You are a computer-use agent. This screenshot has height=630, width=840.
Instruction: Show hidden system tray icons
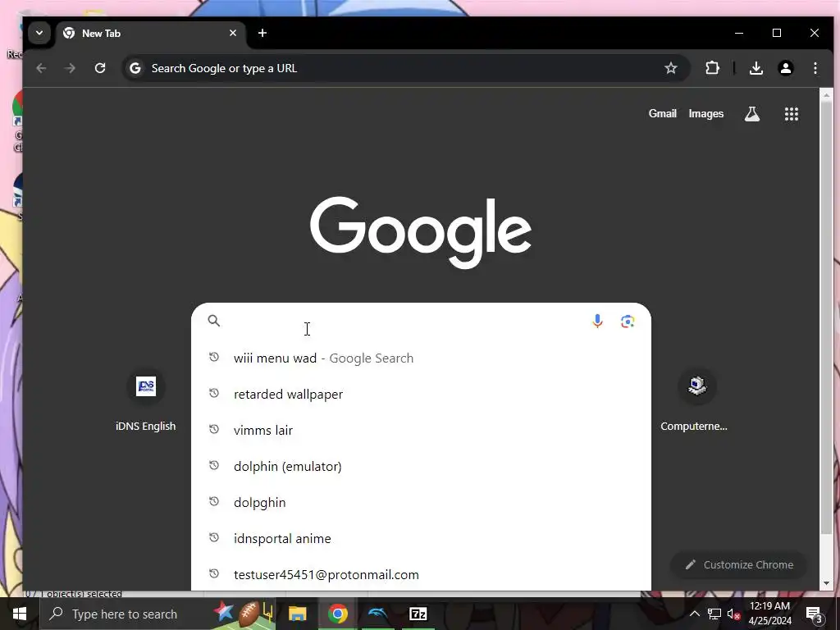pos(694,614)
